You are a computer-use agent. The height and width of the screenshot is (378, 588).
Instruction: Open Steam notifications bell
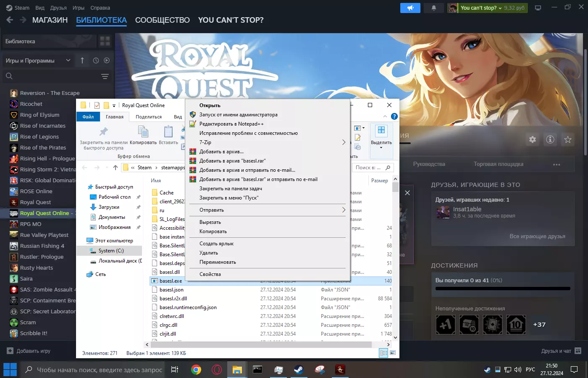pos(434,8)
